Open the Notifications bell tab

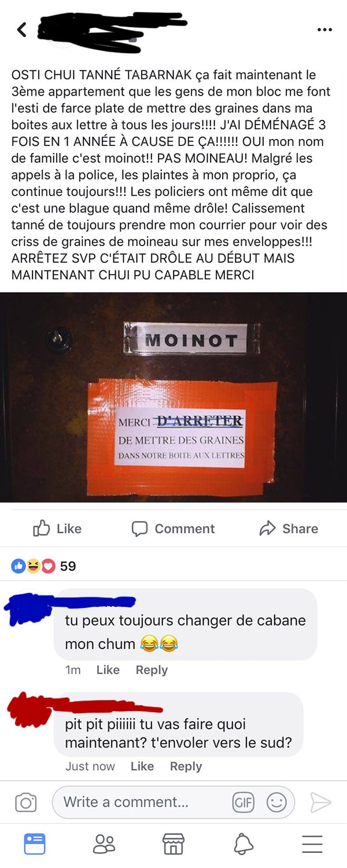point(243,844)
